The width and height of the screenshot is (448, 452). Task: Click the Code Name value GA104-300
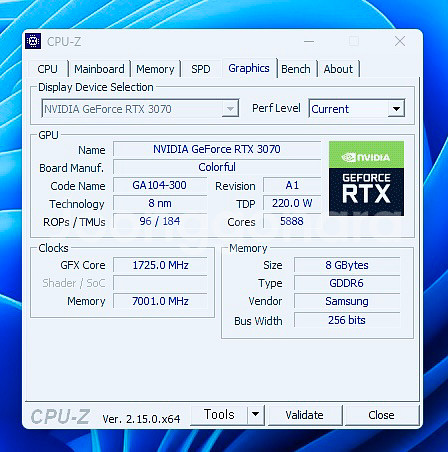160,185
